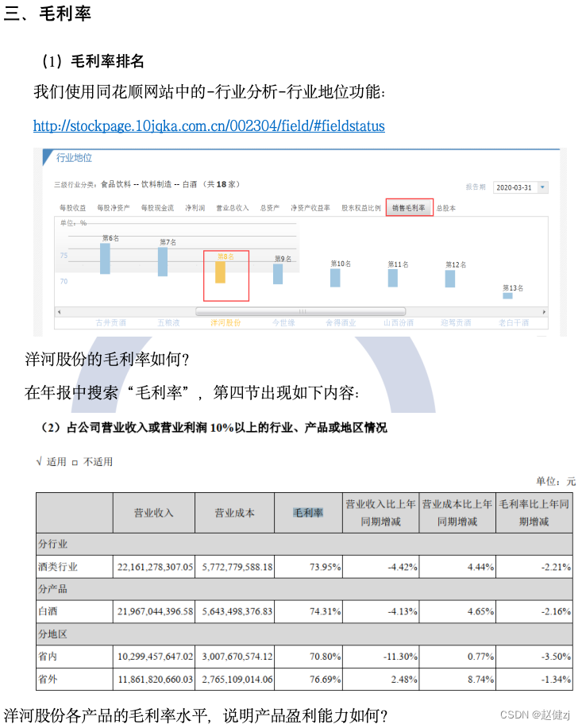Screen dimensions: 582x728
Task: Click the 分地区 section row
Action: 304,634
